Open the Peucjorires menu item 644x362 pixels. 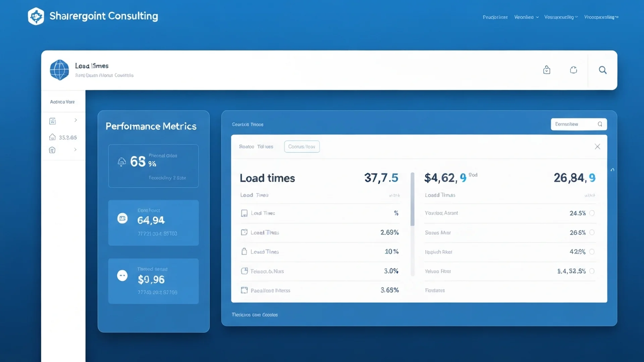click(495, 17)
